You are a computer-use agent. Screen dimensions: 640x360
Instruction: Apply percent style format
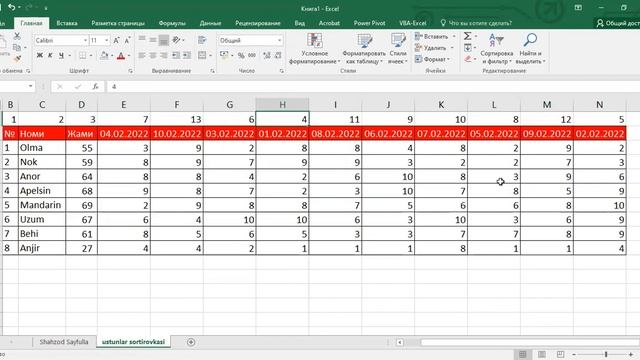(x=241, y=55)
